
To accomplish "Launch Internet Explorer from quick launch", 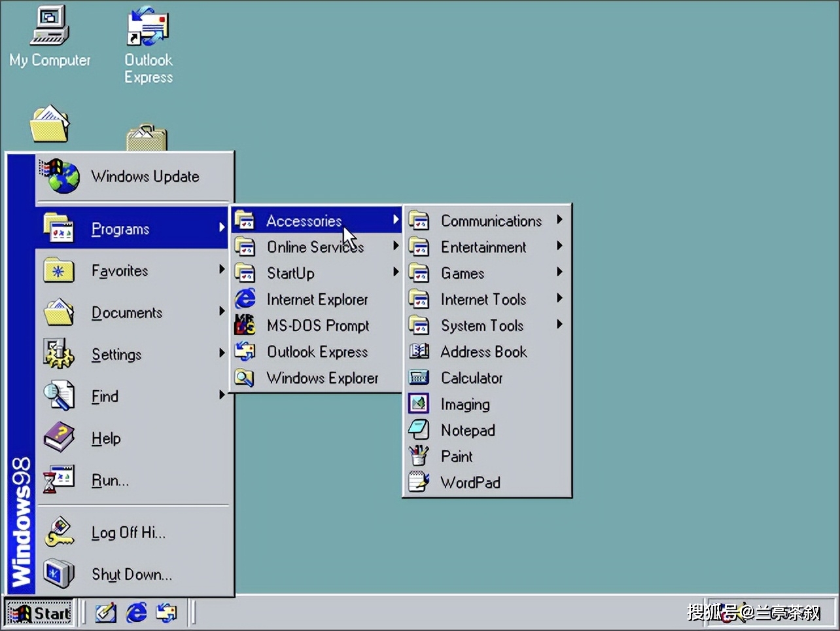I will click(136, 613).
